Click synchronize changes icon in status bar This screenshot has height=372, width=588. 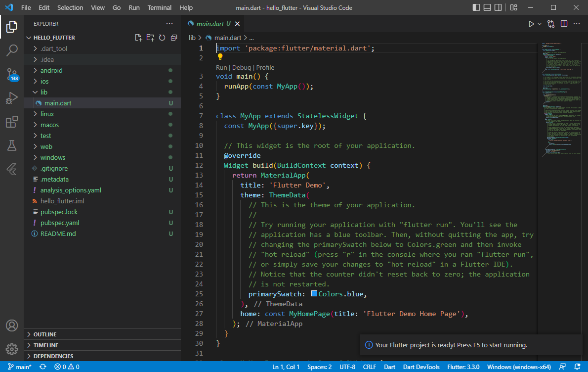(x=43, y=367)
